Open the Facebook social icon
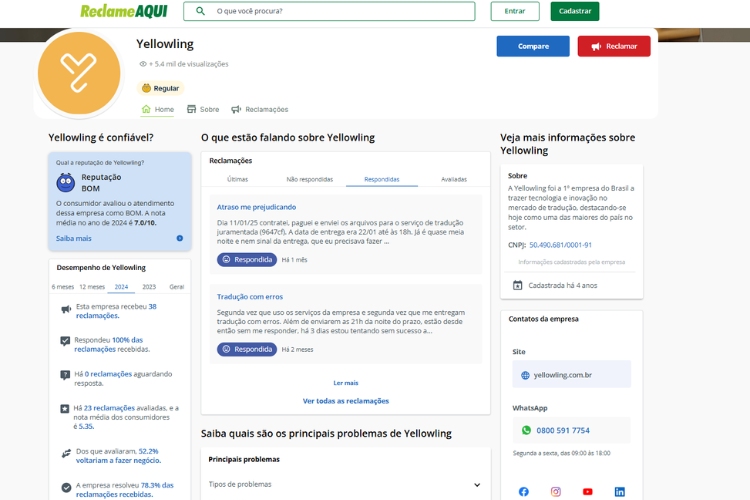 point(524,491)
